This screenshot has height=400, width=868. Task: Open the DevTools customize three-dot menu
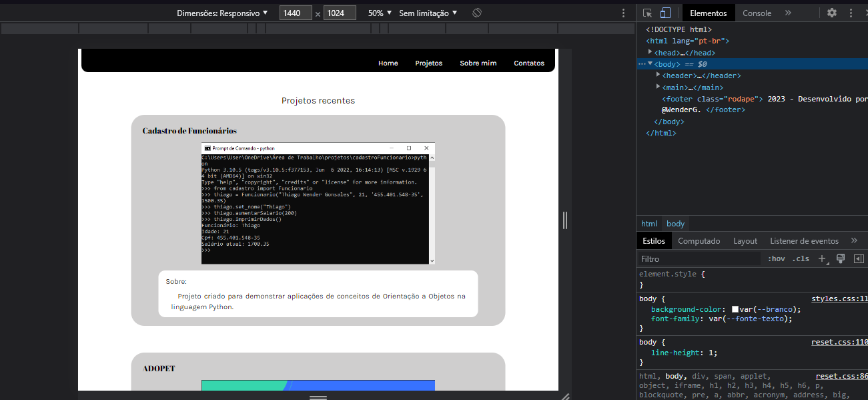[x=851, y=13]
